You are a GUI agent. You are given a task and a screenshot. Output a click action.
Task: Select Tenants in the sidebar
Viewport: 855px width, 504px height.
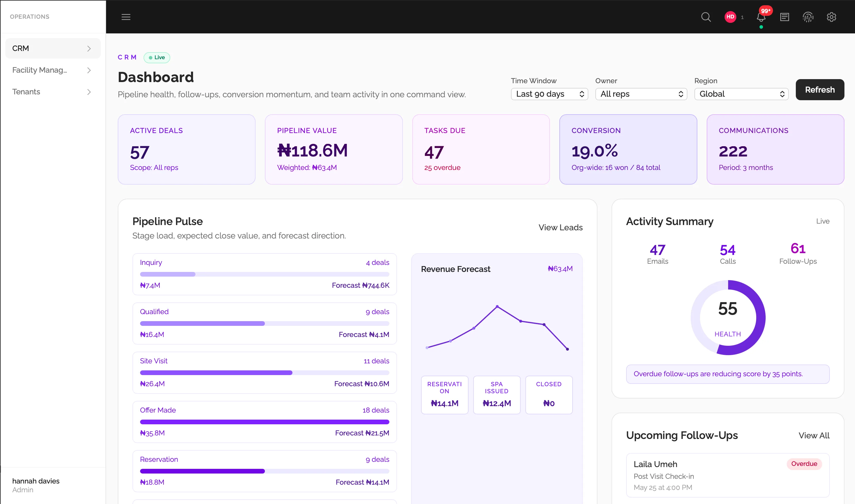(x=53, y=92)
